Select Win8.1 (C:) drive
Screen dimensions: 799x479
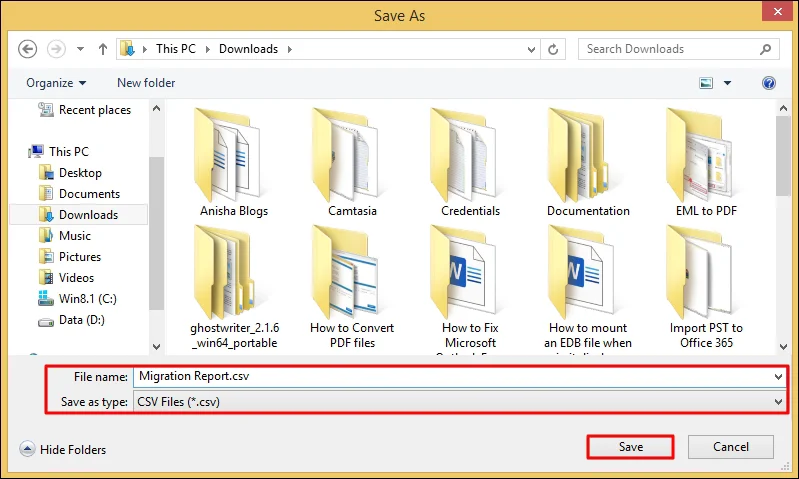[88, 299]
